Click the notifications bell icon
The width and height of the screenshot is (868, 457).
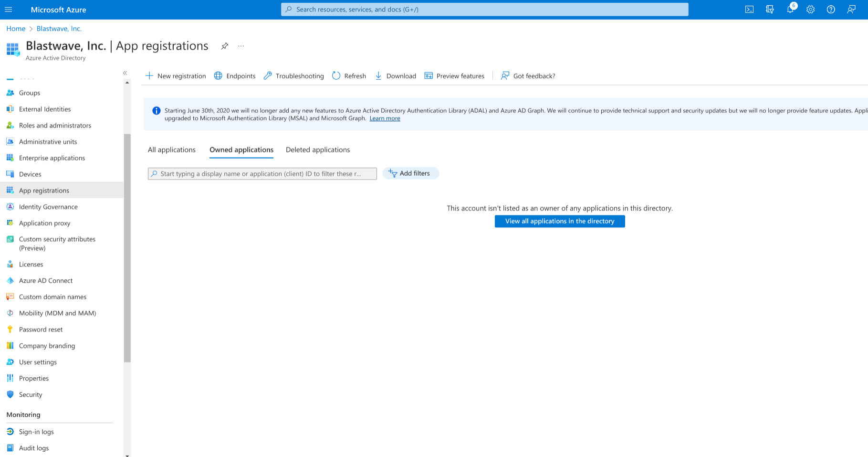790,10
